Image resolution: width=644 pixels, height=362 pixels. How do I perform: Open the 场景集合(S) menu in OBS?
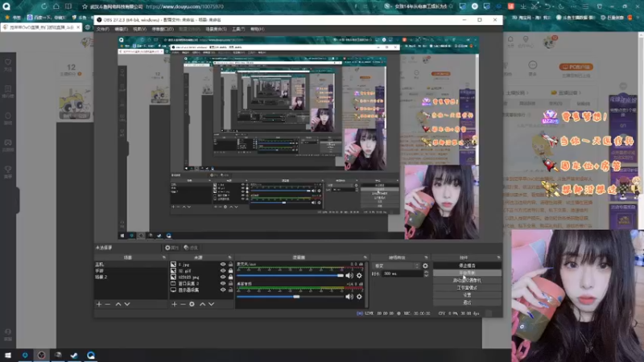point(216,29)
